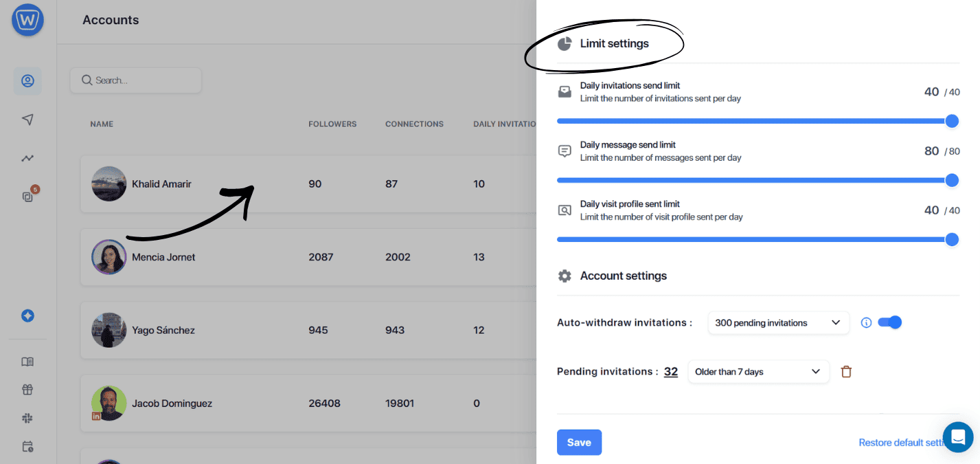Screen dimensions: 980x464
Task: Click the connections value 943
Action: [x=395, y=330]
